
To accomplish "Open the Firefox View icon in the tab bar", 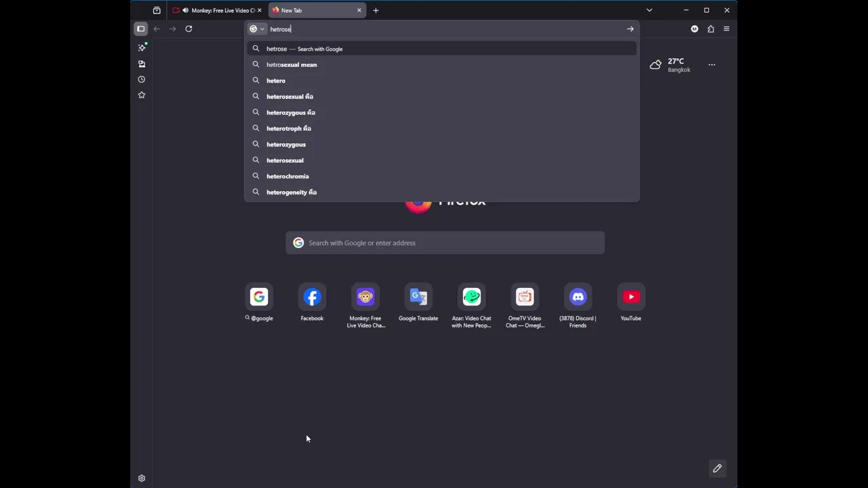I will 157,10.
